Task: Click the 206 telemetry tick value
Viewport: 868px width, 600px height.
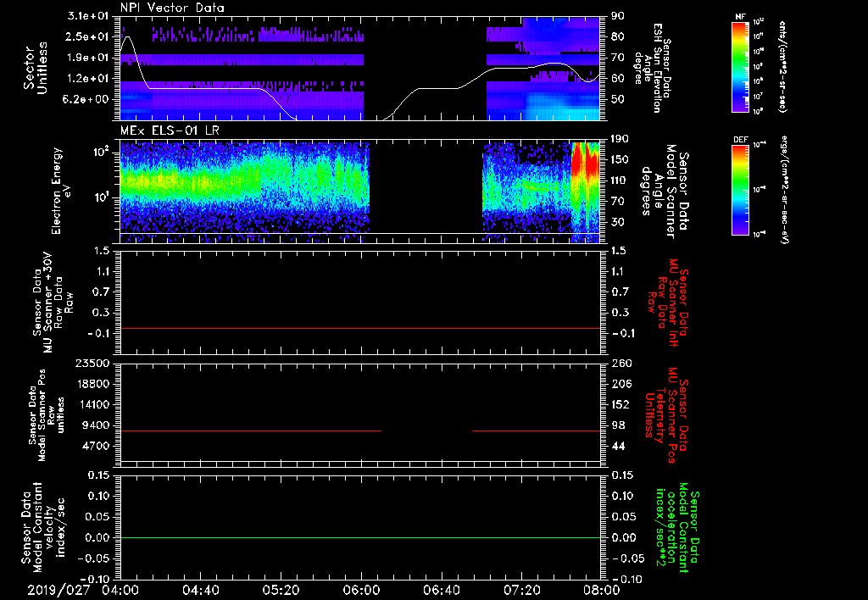Action: pyautogui.click(x=621, y=384)
